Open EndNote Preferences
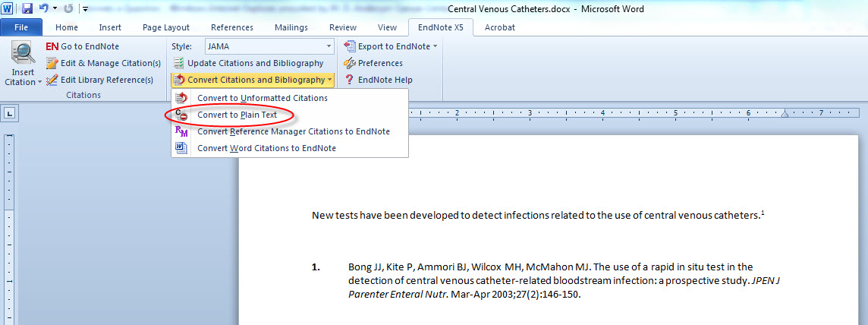 [373, 63]
